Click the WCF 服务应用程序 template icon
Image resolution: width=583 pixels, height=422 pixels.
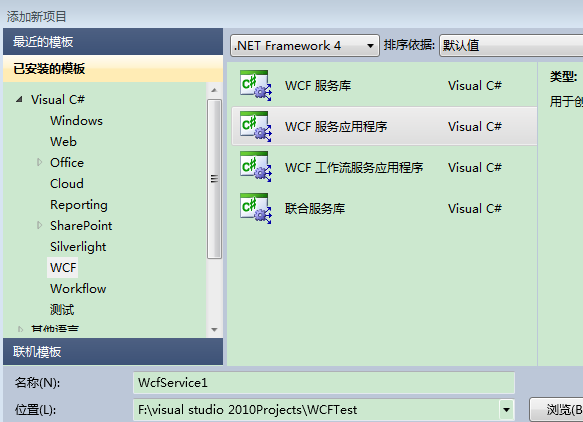tap(256, 126)
